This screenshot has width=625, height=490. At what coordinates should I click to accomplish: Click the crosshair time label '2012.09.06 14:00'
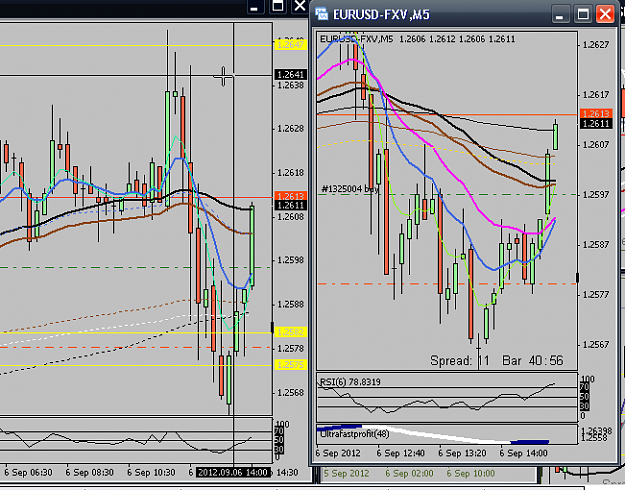pos(233,472)
